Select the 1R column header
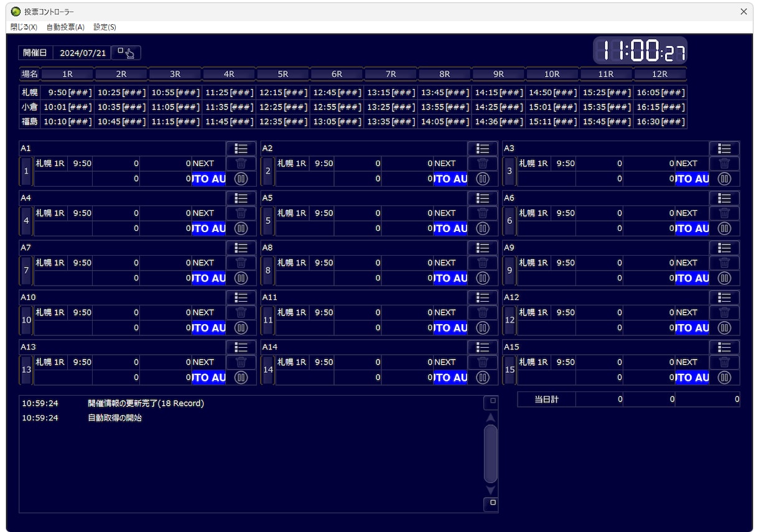The image size is (759, 532). [x=67, y=74]
